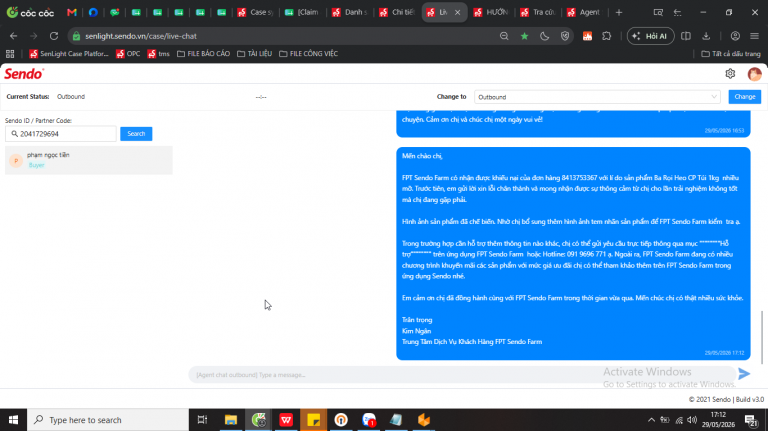Toggle dark mode moon icon

coord(545,36)
